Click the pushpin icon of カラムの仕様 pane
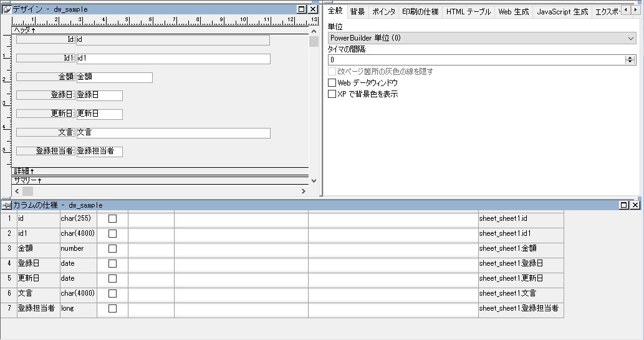Viewport: 644px width, 340px height. (7, 205)
